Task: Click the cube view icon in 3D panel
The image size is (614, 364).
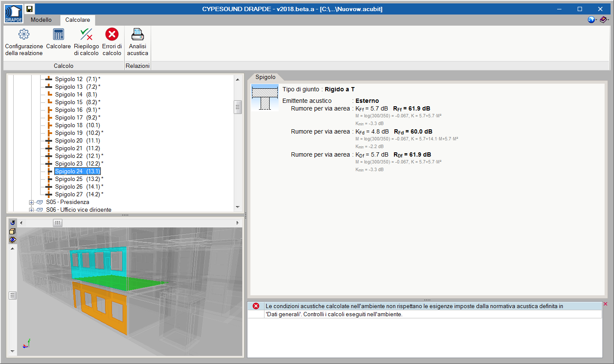Action: coord(12,231)
